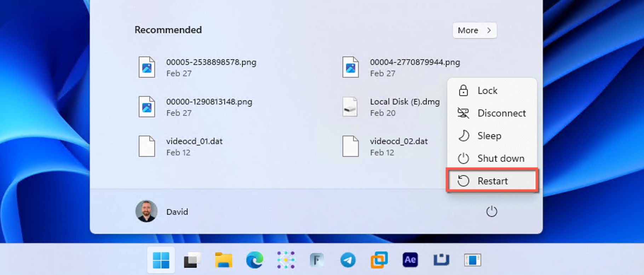Select Restart from the power menu
This screenshot has height=275, width=644.
[x=492, y=181]
